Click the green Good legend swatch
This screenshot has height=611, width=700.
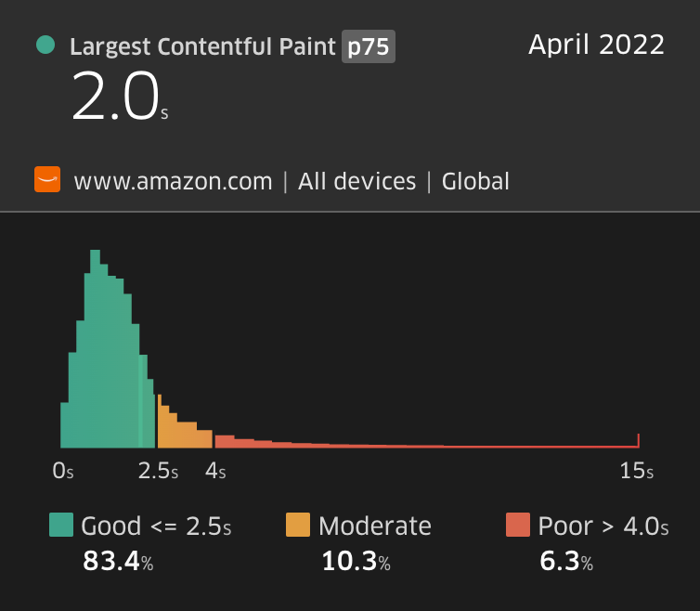pos(61,526)
